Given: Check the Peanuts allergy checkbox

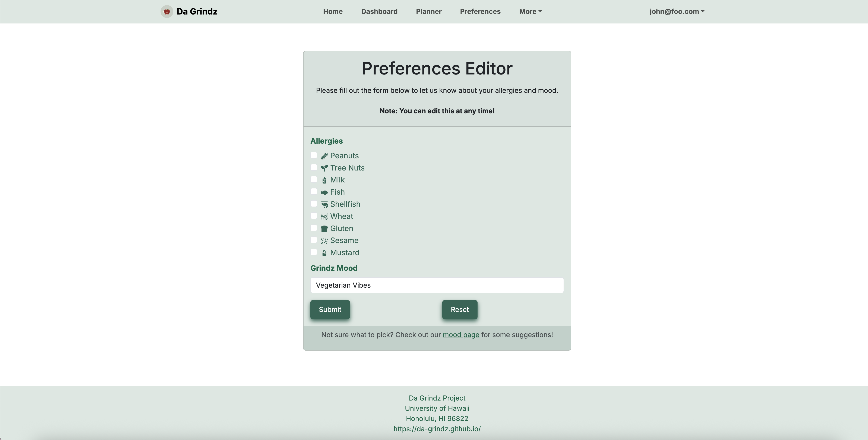Looking at the screenshot, I should click(x=314, y=155).
